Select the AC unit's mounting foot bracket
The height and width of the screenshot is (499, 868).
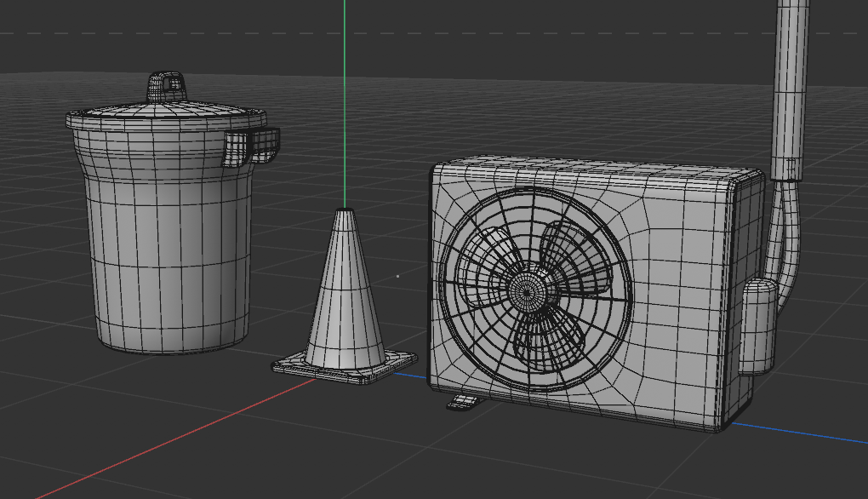tap(464, 403)
